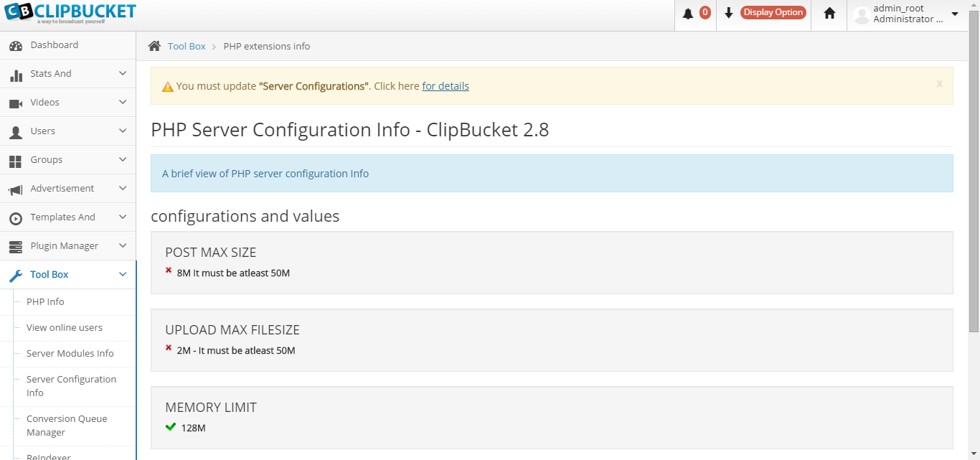
Task: Open View online users page
Action: [65, 327]
